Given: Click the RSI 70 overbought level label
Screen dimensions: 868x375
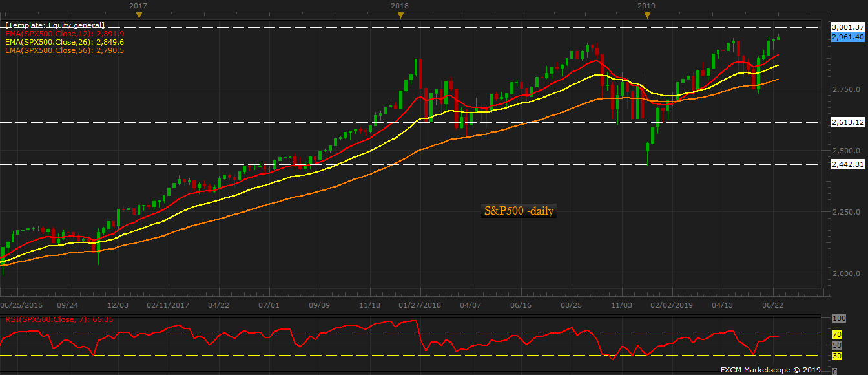Looking at the screenshot, I should 837,334.
